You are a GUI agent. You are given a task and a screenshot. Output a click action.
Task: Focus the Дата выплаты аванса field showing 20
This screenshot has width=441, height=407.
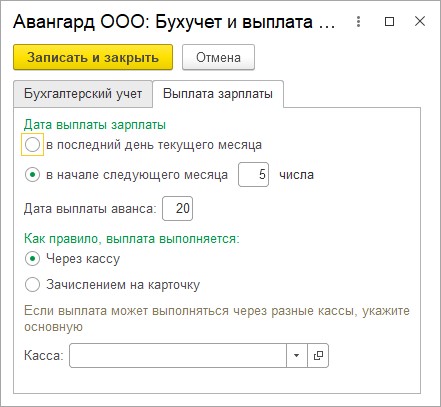pyautogui.click(x=177, y=209)
